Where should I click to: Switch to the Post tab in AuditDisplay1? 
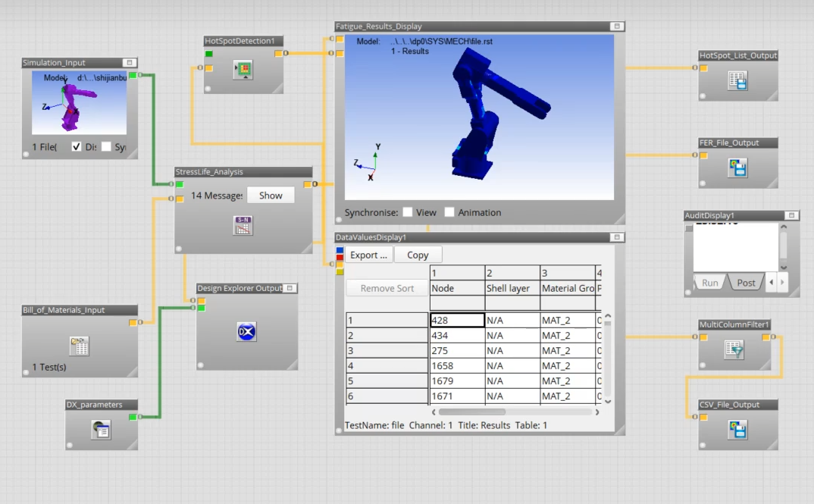(x=746, y=283)
